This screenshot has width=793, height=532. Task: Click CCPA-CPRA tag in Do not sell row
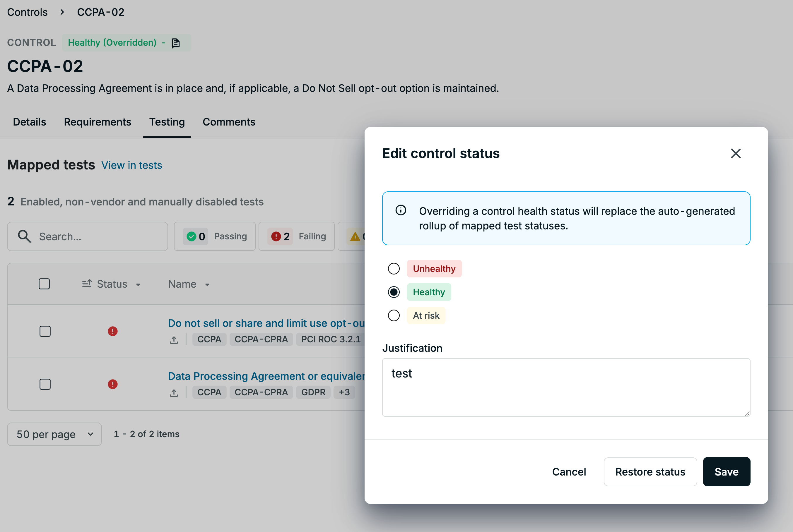(261, 339)
